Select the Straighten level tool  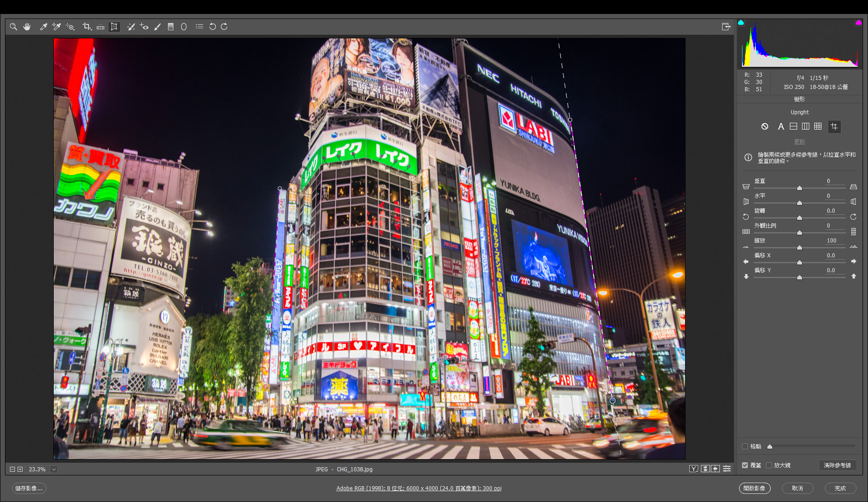100,27
